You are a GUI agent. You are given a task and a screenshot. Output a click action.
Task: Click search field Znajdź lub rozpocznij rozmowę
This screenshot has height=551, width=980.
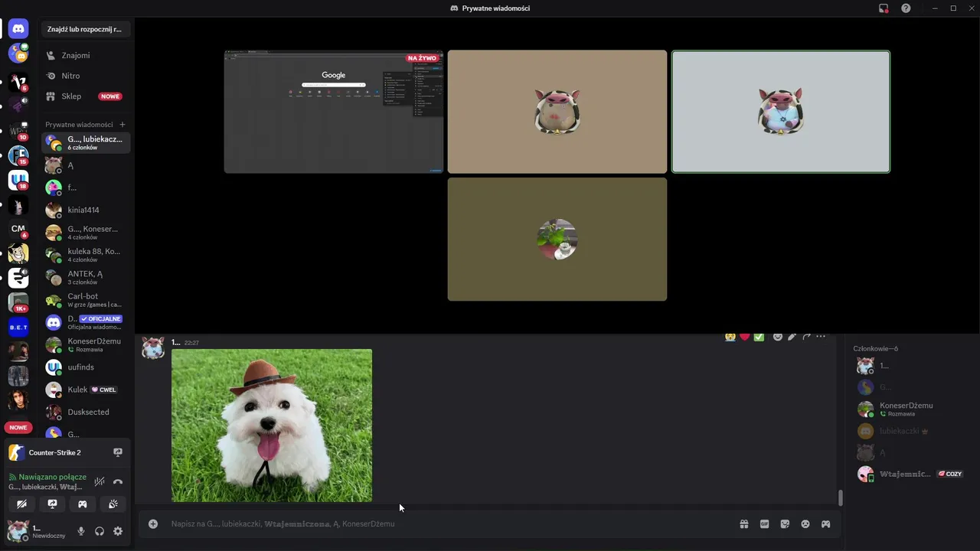[x=86, y=29]
